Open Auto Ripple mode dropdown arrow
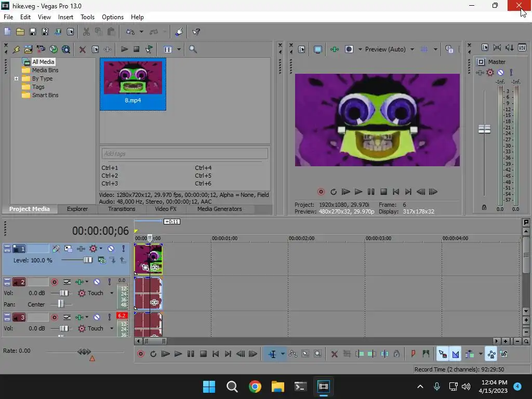This screenshot has height=399, width=532. tap(481, 354)
